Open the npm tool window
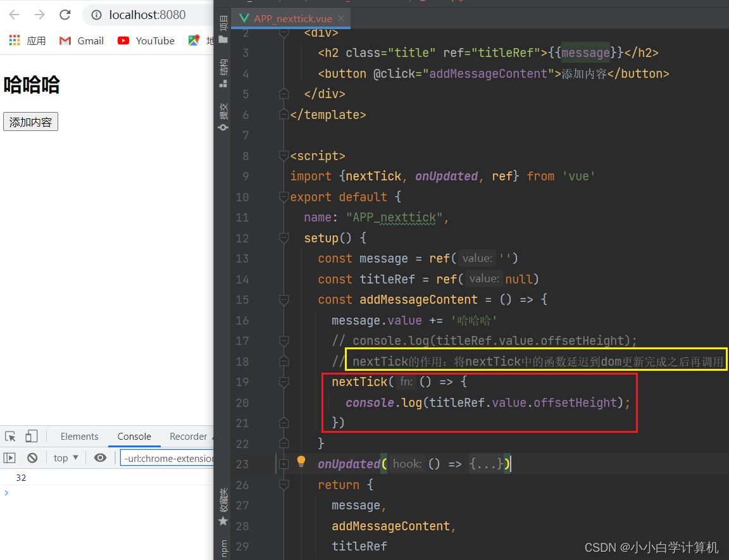The height and width of the screenshot is (560, 729). [x=223, y=549]
